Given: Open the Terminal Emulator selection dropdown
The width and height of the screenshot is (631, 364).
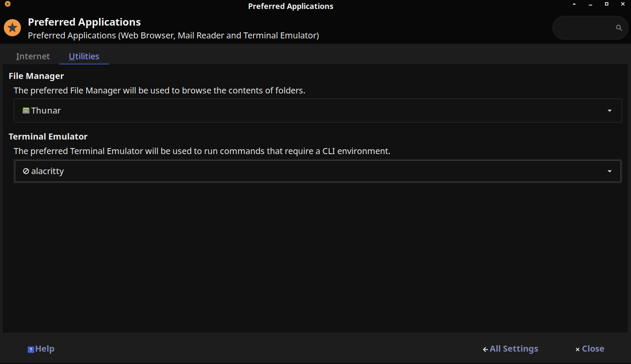Looking at the screenshot, I should [318, 171].
